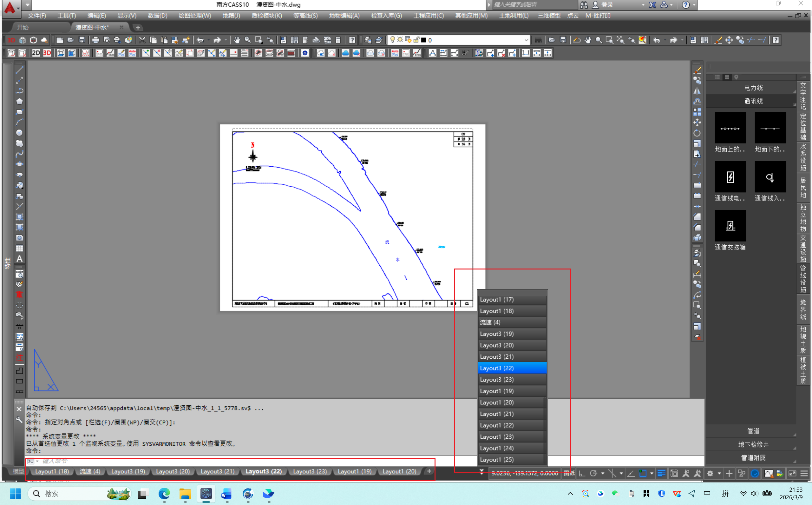
Task: Select the multiline Text tool A
Action: point(19,259)
